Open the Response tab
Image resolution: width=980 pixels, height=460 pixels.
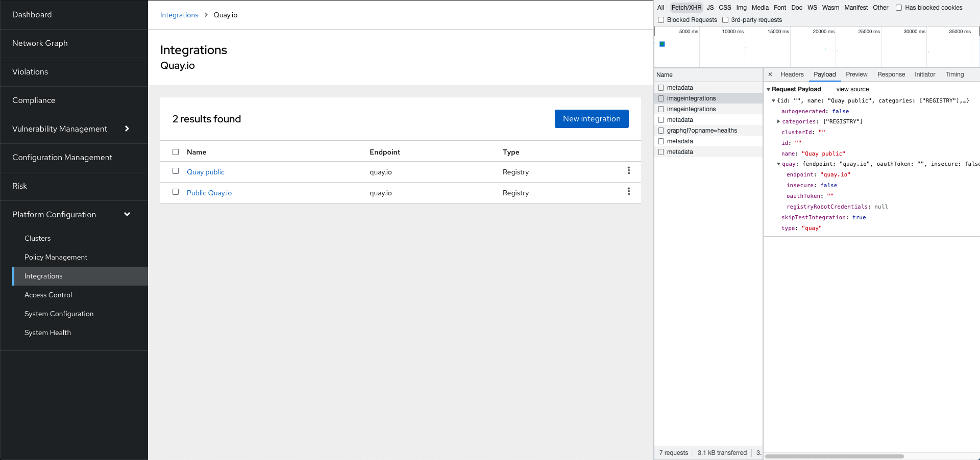pos(891,74)
